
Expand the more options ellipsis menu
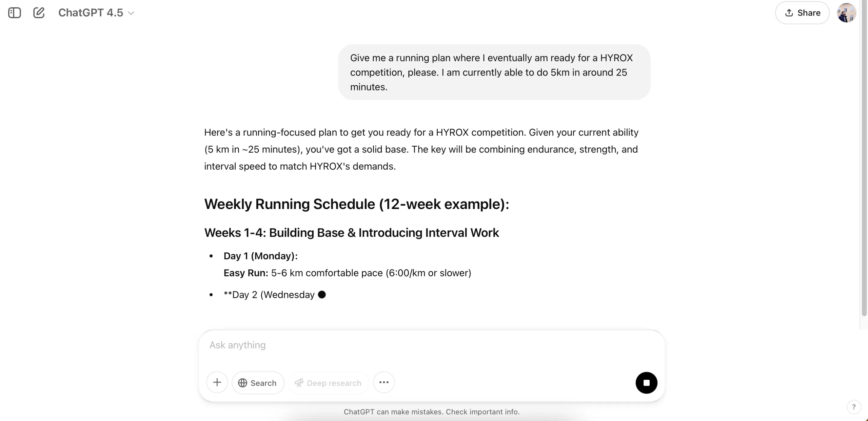click(383, 382)
